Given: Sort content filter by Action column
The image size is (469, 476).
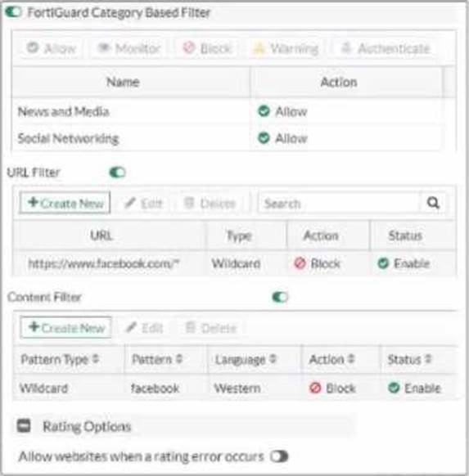Looking at the screenshot, I should point(351,359).
